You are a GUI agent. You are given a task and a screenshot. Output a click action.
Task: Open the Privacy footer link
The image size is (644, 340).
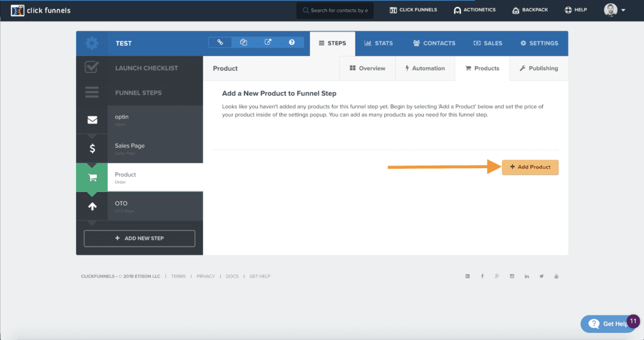(x=206, y=276)
